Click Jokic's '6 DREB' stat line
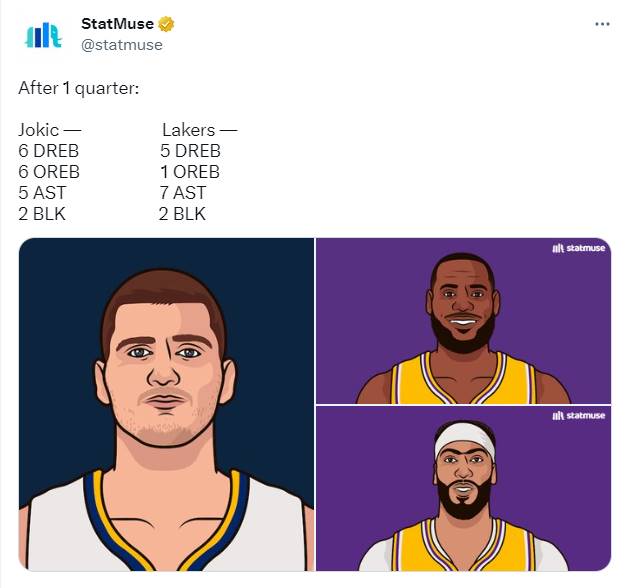Image resolution: width=627 pixels, height=588 pixels. click(48, 151)
